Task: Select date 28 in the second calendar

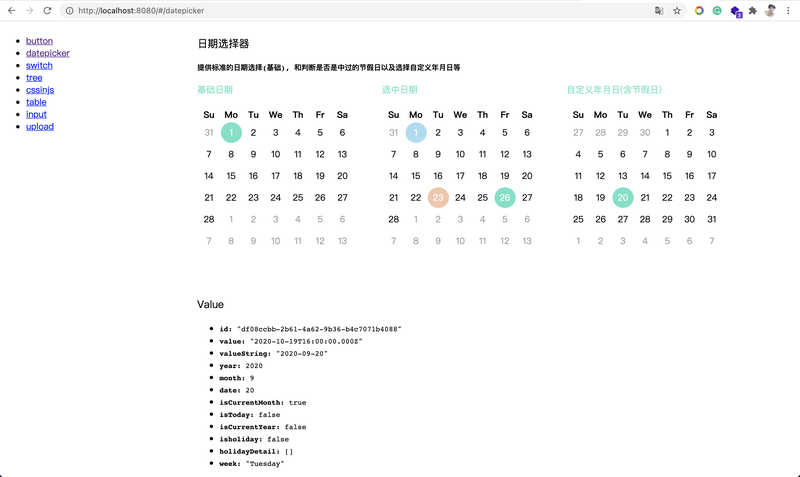Action: click(393, 219)
